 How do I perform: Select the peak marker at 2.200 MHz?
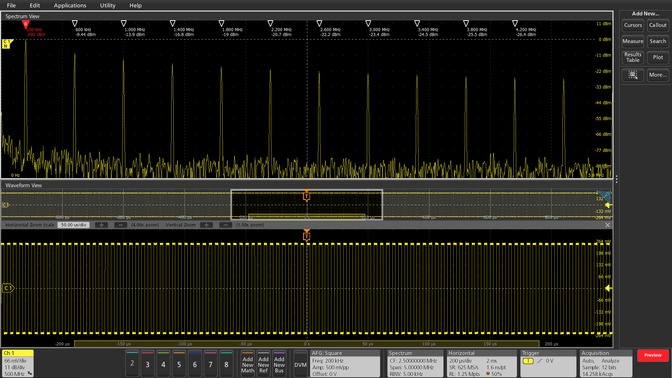pos(270,23)
